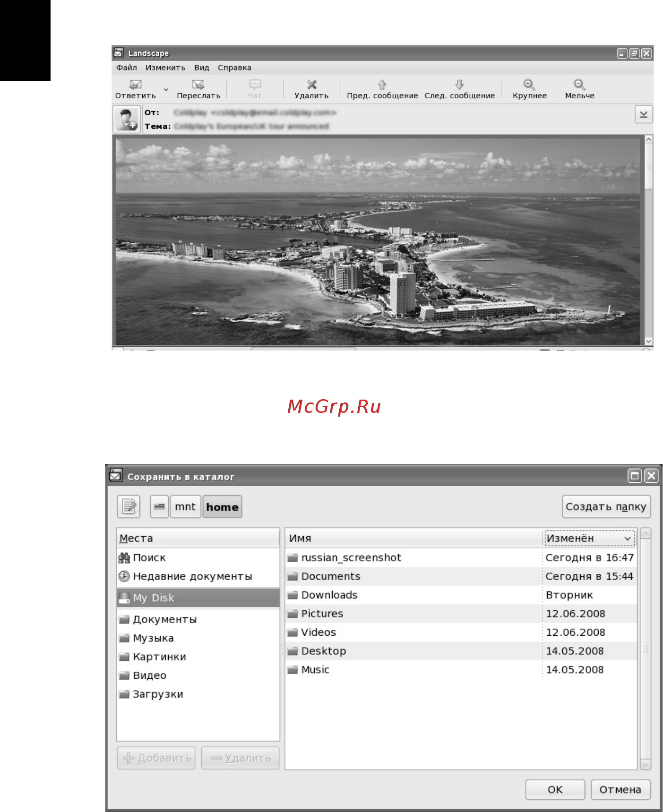Click the mnt path breadcrumb button
Viewport: 663px width, 812px height.
185,506
